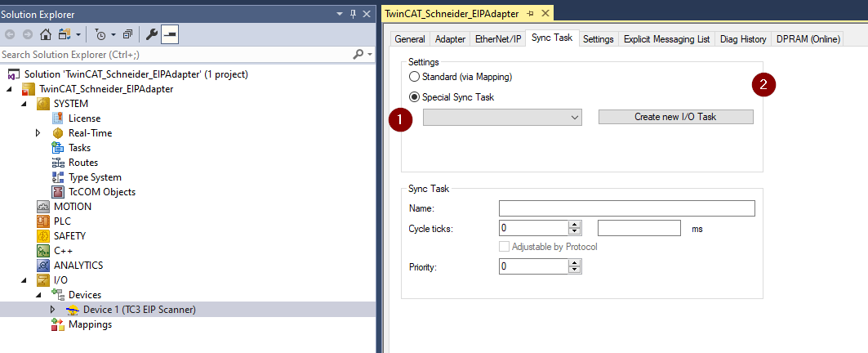Click the TwinCAT project icon
The width and height of the screenshot is (868, 353).
(29, 89)
